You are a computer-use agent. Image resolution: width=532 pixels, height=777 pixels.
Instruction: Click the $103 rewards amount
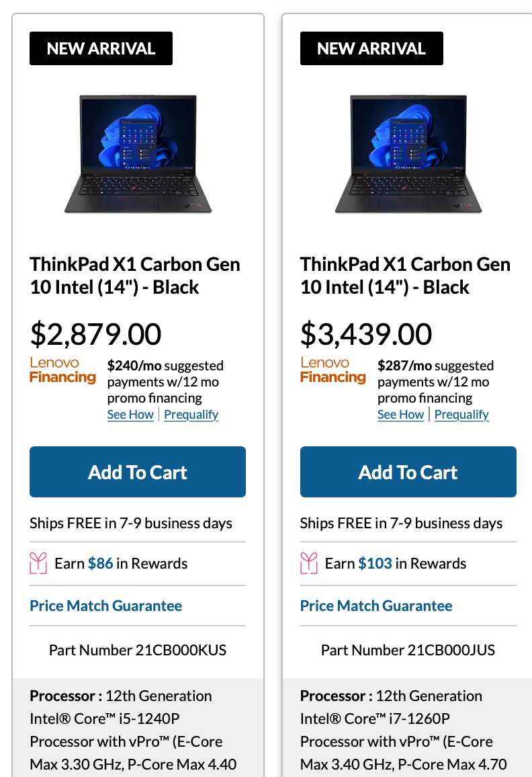tap(375, 563)
